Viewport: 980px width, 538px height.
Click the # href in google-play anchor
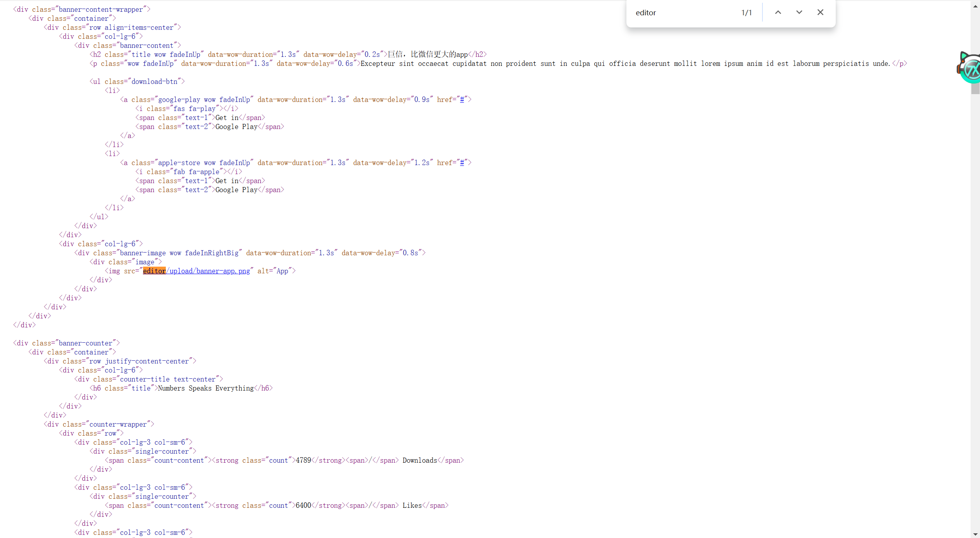coord(462,100)
